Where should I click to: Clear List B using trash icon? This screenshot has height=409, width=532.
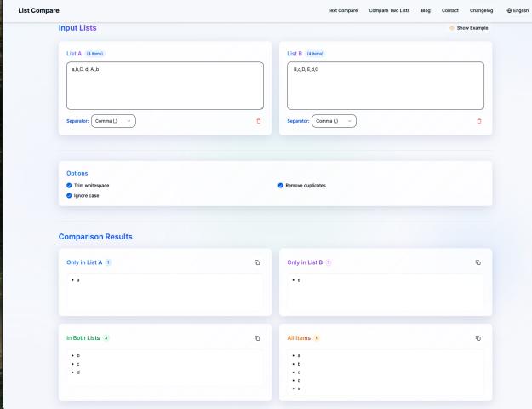coord(479,121)
